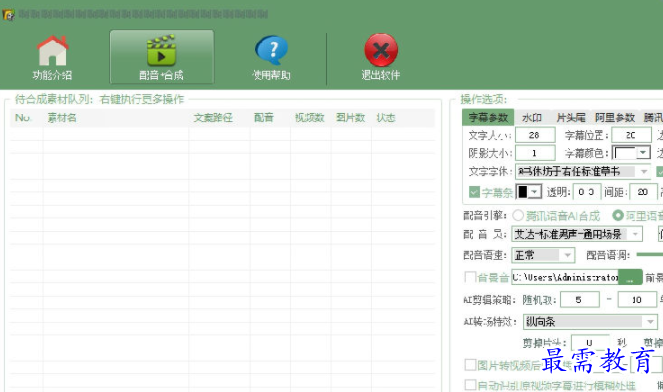
Task: Open the 片头尾 tab
Action: 571,117
